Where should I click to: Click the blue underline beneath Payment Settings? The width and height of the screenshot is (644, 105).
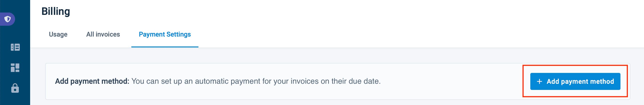[165, 47]
